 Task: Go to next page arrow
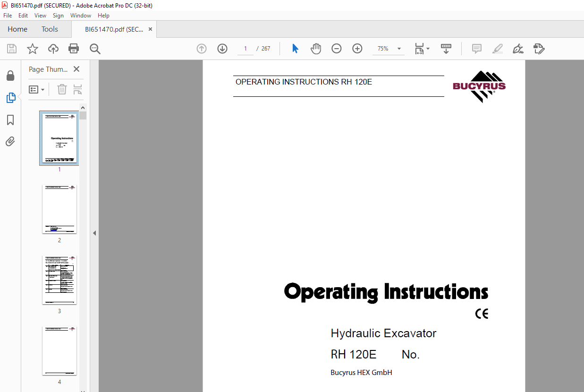pos(222,49)
